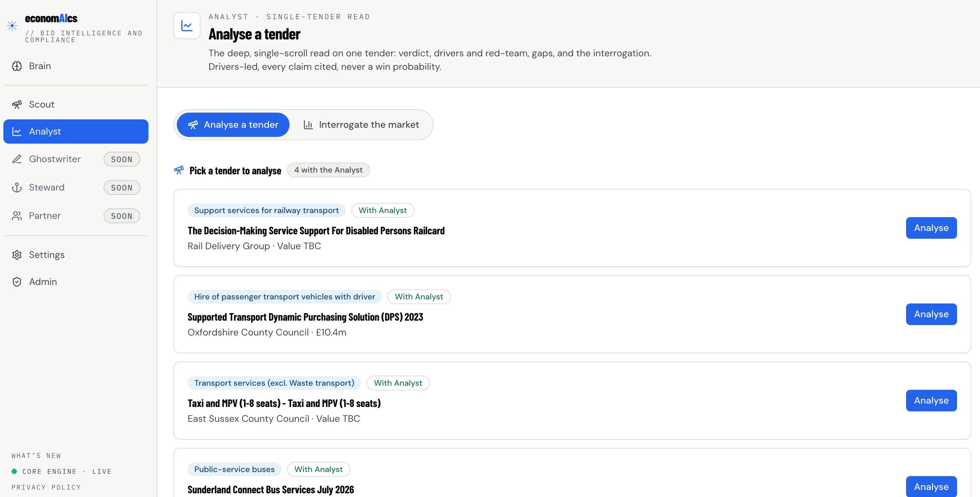Select the Analyst menu item
This screenshot has height=497, width=980.
click(x=76, y=131)
